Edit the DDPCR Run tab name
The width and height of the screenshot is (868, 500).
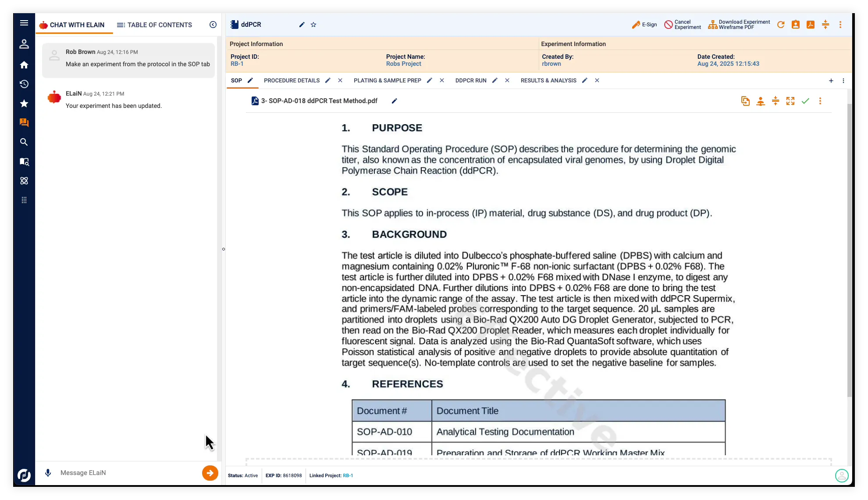coord(495,80)
